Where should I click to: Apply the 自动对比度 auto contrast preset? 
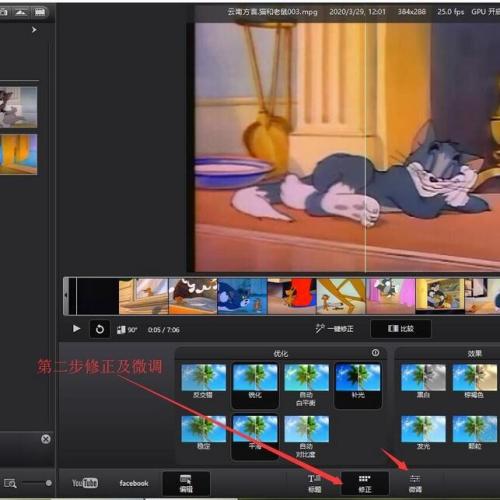click(x=306, y=437)
